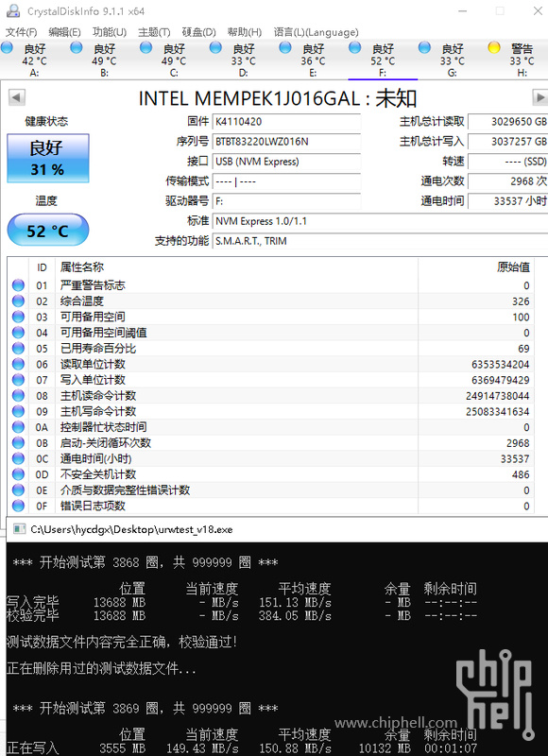Open the 功能(U) menu
This screenshot has height=756, width=548.
[110, 32]
